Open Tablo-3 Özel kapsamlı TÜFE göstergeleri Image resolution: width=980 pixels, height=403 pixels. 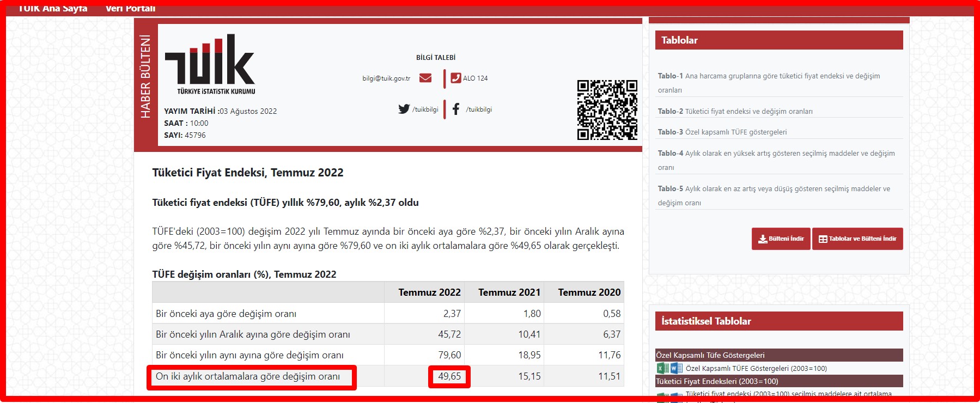(x=722, y=132)
